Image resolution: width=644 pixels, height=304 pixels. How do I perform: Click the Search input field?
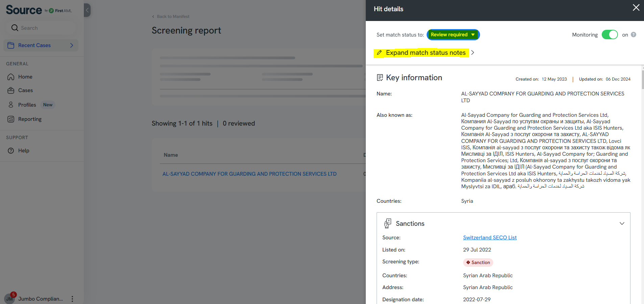[41, 28]
